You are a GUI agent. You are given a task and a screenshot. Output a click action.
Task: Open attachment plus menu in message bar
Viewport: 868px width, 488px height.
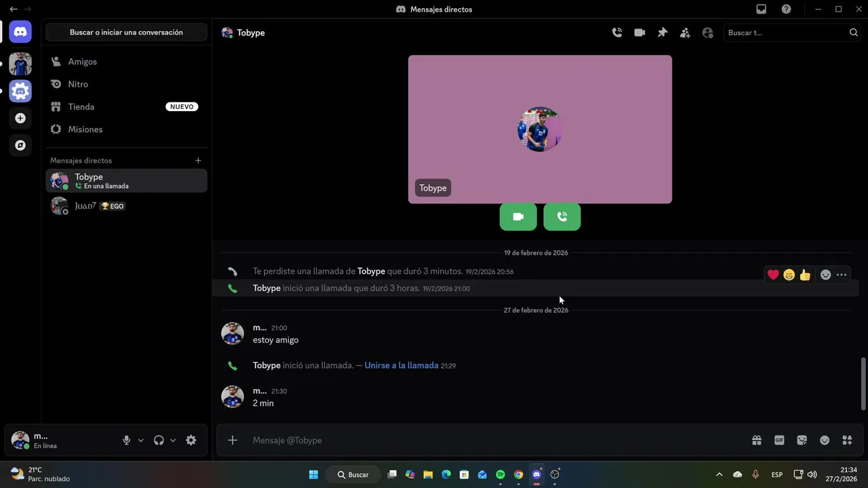pos(233,440)
